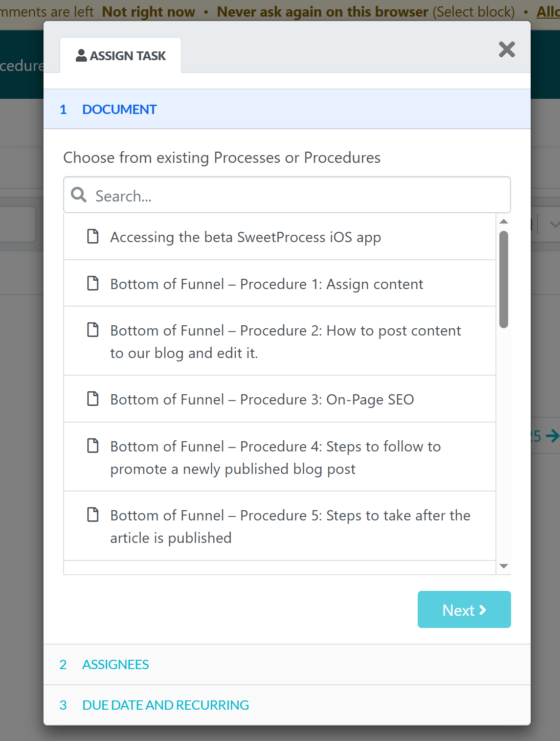The width and height of the screenshot is (560, 741).
Task: Click the document icon beside "Procedure 3: On-Page SEO"
Action: point(93,399)
